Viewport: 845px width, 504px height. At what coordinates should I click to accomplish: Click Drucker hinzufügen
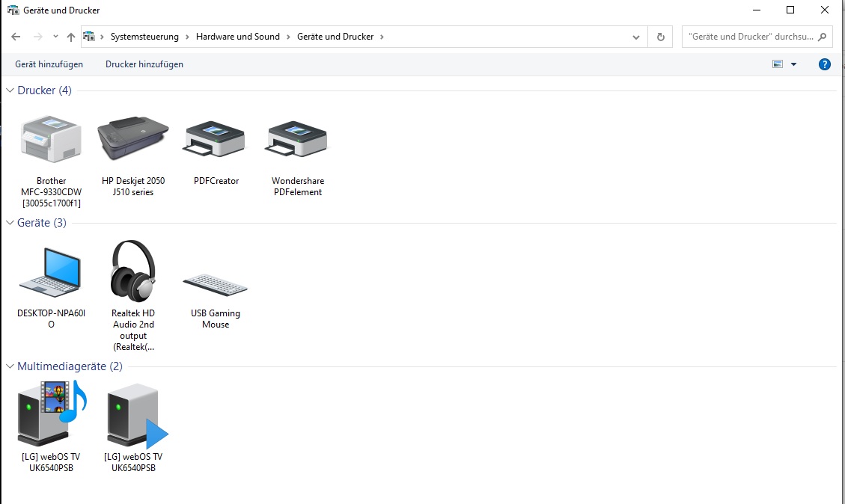(x=144, y=64)
